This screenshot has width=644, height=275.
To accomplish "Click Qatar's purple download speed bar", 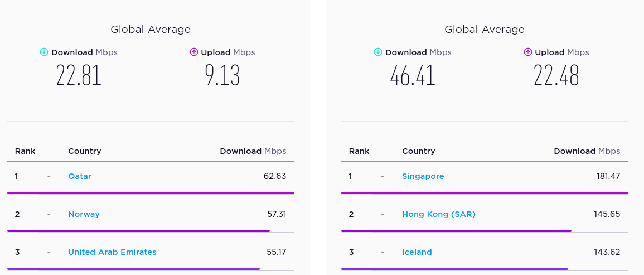I will [x=151, y=193].
